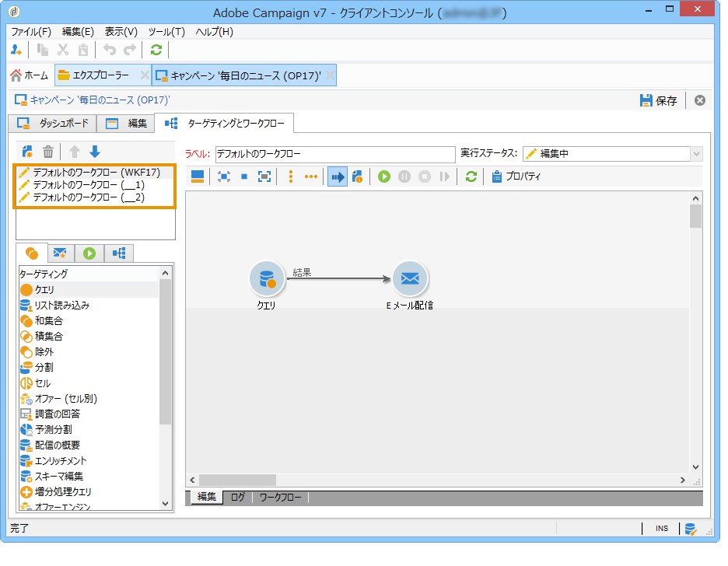Click the palette list scroll down arrow
Screen dimensions: 728x566
(x=166, y=504)
